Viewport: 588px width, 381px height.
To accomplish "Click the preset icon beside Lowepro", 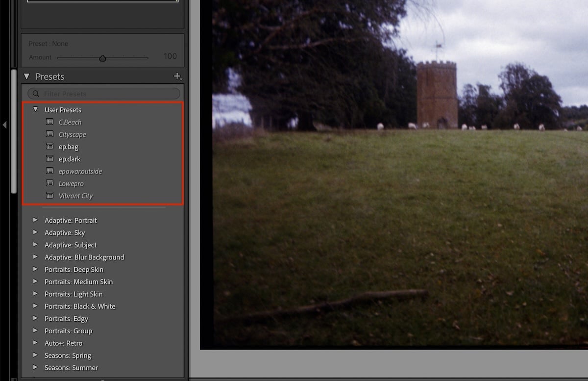I will 49,183.
